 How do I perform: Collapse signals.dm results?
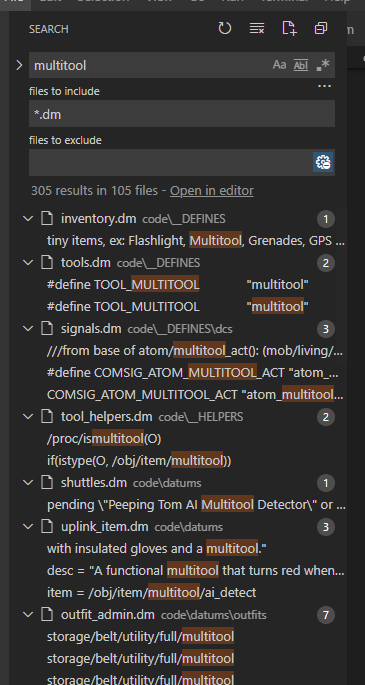(x=28, y=328)
